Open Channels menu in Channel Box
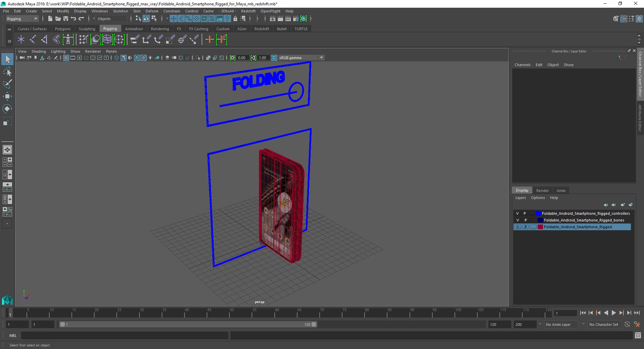This screenshot has height=349, width=644. click(x=522, y=65)
